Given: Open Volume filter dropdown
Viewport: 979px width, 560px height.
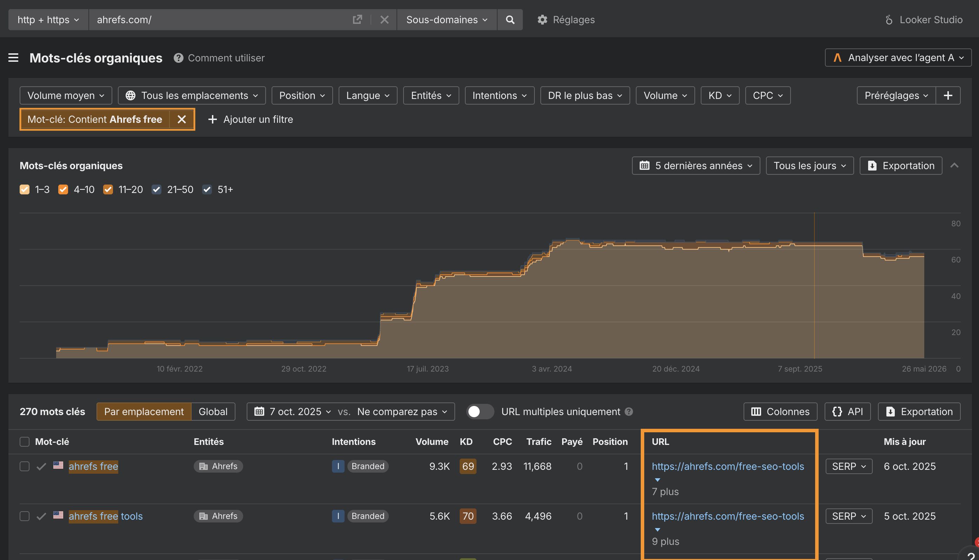Looking at the screenshot, I should pyautogui.click(x=665, y=95).
